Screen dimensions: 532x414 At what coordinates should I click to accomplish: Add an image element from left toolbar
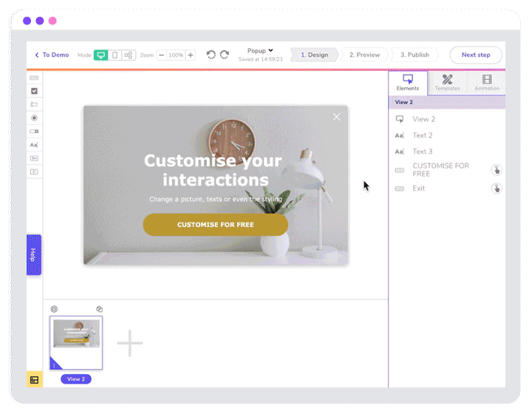click(34, 158)
